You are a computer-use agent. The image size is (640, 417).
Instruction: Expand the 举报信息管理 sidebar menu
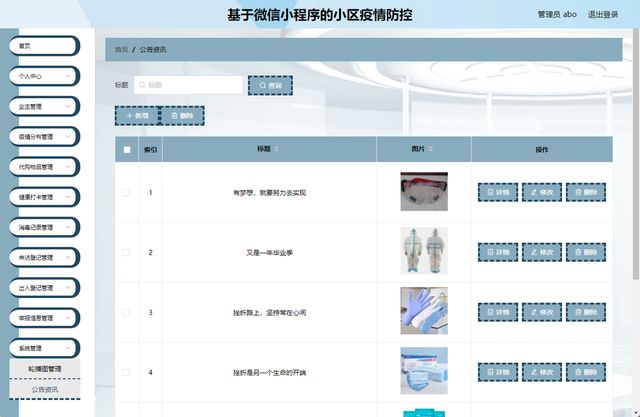[x=44, y=318]
